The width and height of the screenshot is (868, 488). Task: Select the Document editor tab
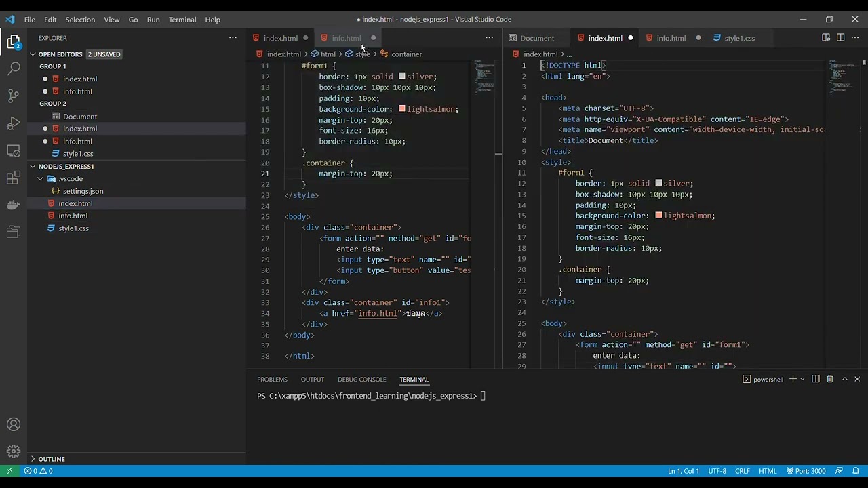tap(537, 38)
